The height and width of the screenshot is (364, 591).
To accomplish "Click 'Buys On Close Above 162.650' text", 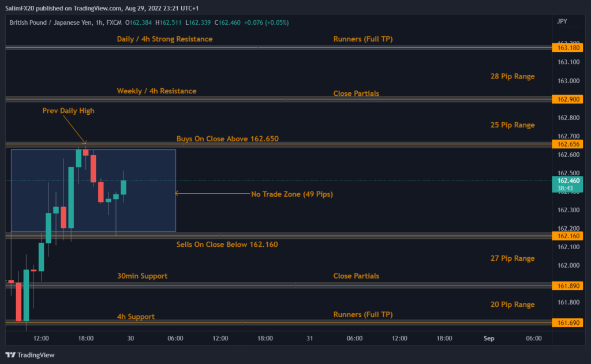I will (x=227, y=139).
